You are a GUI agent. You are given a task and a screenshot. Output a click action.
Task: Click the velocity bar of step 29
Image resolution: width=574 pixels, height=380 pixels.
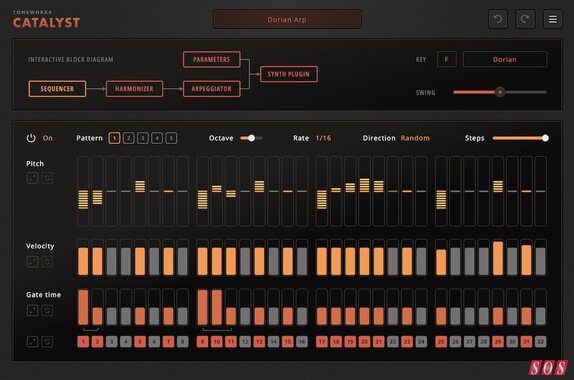pos(498,258)
